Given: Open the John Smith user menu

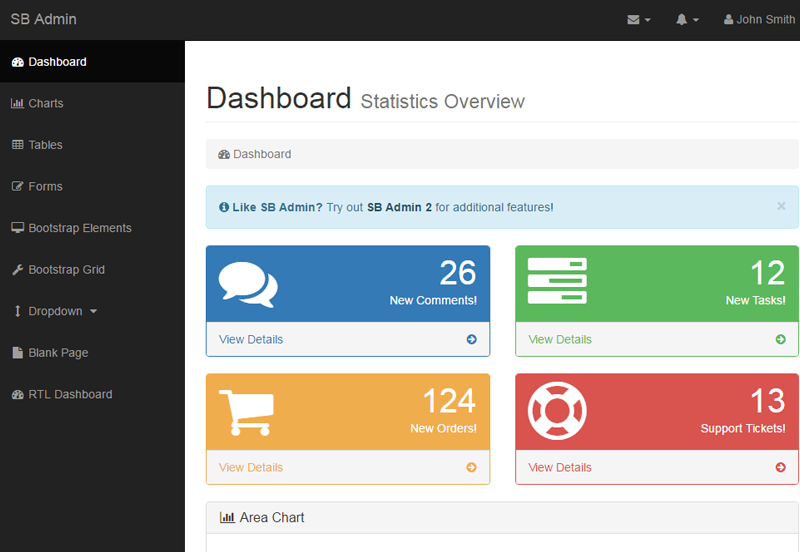Looking at the screenshot, I should [759, 20].
